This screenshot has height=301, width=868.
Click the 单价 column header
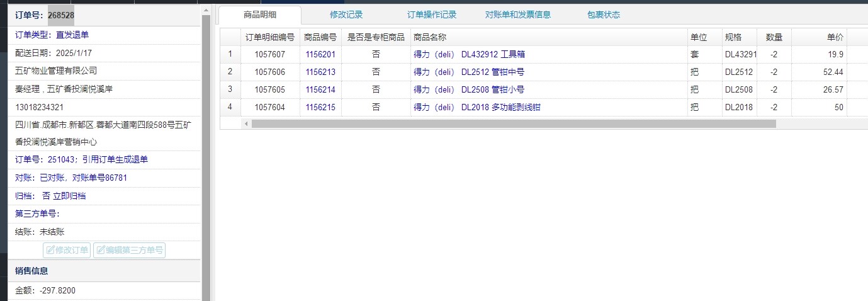[x=820, y=37]
